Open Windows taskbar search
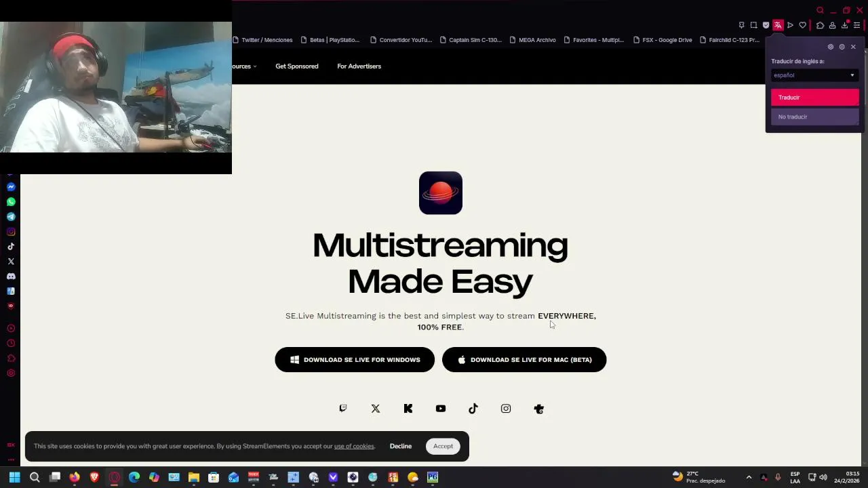 pos(35,477)
